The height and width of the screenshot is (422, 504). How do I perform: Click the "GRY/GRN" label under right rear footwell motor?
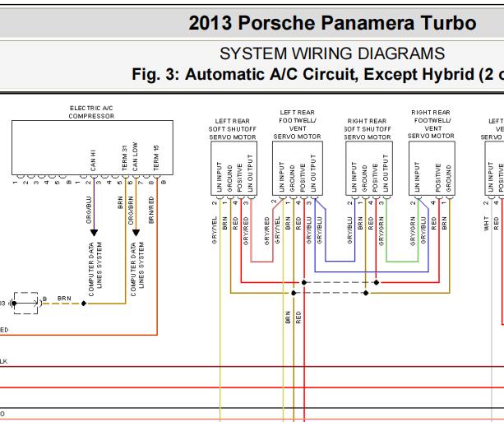[x=413, y=231]
